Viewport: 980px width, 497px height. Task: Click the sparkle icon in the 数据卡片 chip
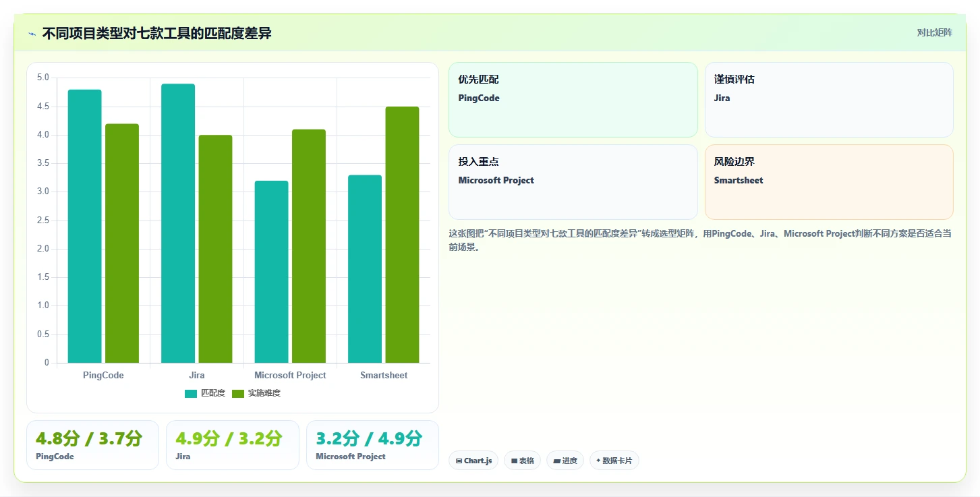coord(598,461)
